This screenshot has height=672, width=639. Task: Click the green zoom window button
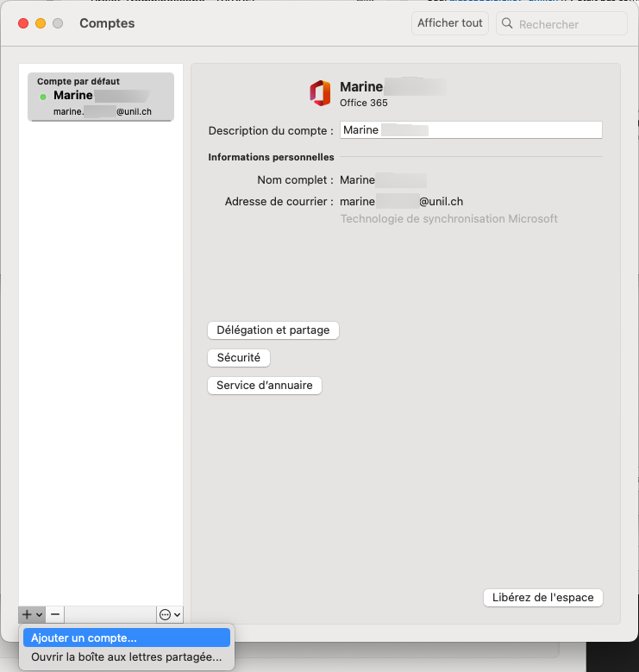[58, 23]
